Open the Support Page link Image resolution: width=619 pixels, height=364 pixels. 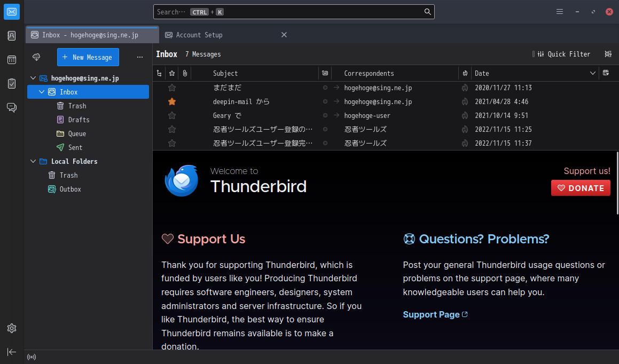(x=435, y=314)
